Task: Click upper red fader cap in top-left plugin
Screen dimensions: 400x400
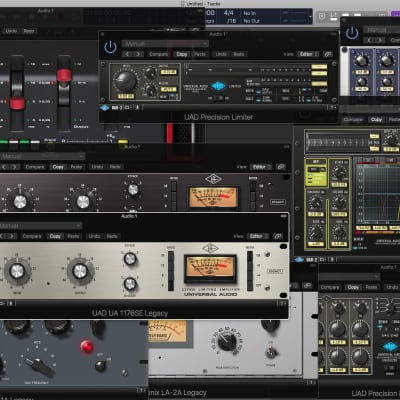Action: pyautogui.click(x=64, y=75)
